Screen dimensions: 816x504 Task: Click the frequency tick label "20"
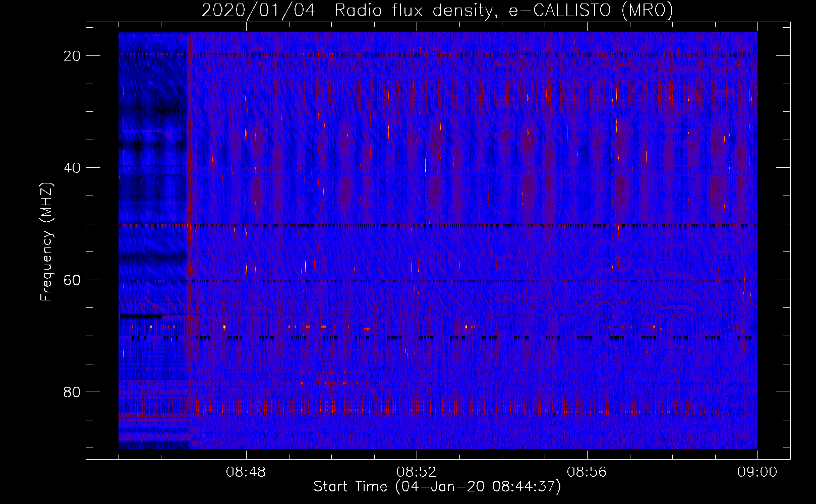(72, 55)
